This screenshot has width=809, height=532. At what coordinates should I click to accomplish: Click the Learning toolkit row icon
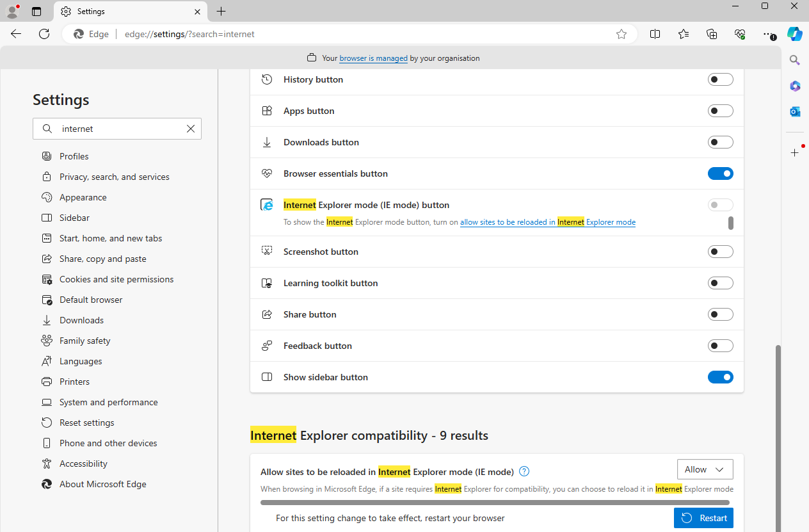[x=268, y=283]
